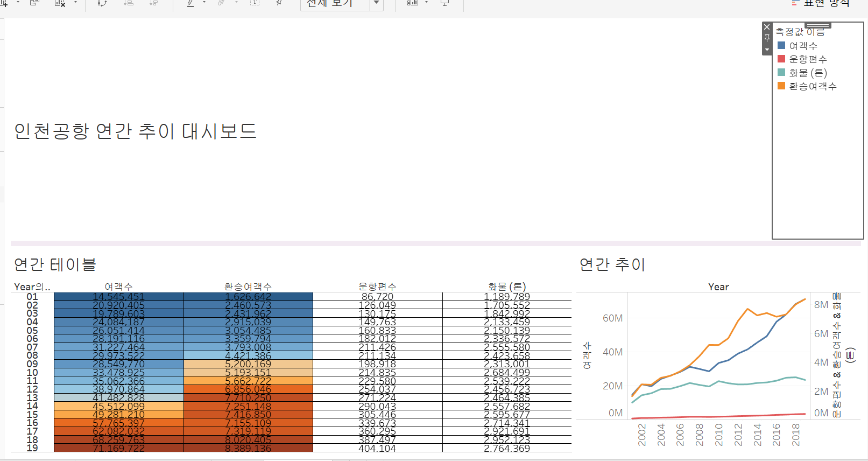868x461 pixels.
Task: Select cell 45,512,099 in the 여객수 column
Action: 119,406
